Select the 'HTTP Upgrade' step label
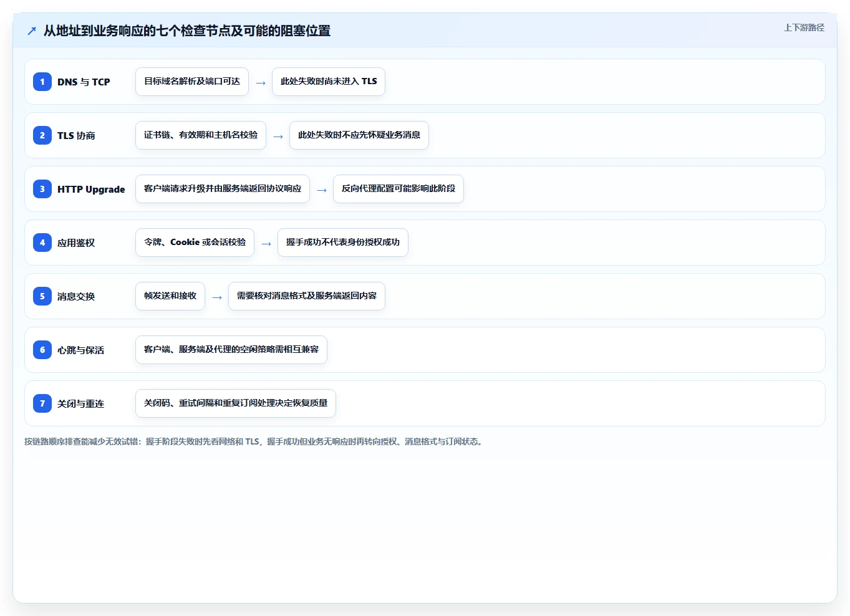850x616 pixels. 91,189
